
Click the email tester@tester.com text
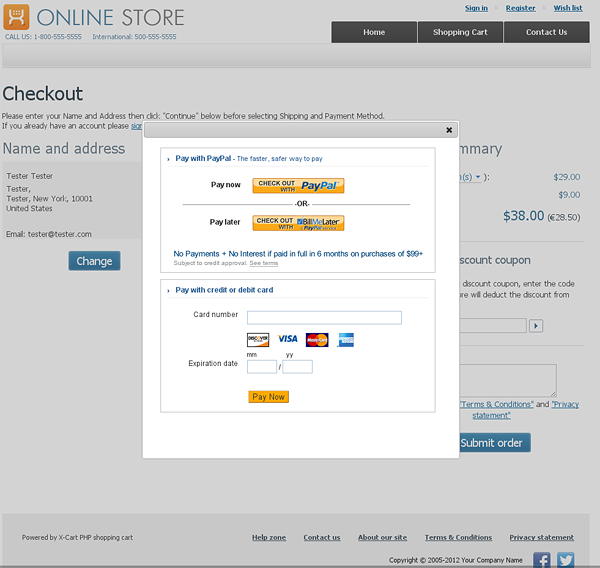tap(60, 234)
